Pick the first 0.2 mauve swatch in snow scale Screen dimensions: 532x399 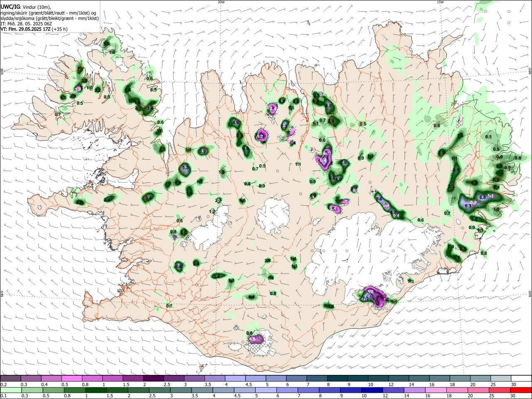[x=10, y=379]
